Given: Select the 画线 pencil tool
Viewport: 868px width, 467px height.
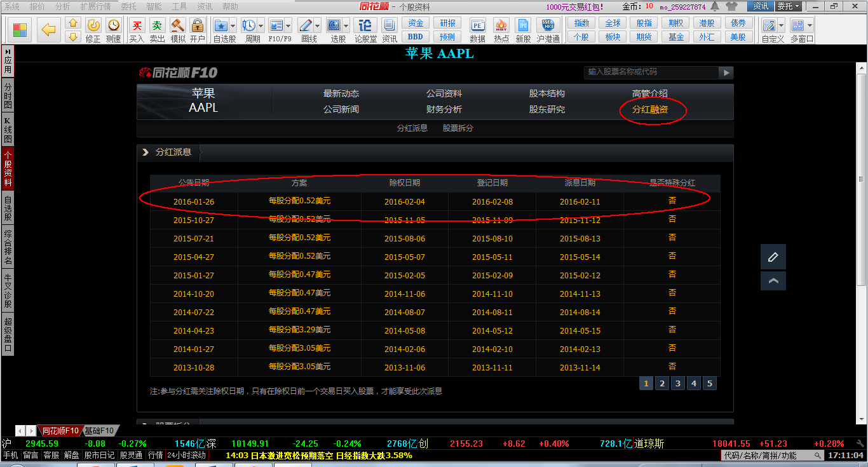Looking at the screenshot, I should click(x=305, y=25).
